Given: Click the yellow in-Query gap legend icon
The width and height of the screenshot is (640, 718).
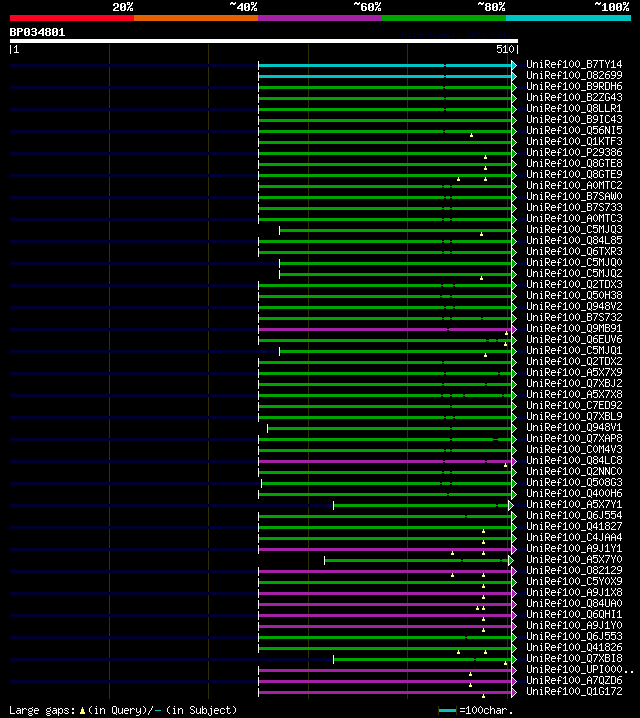Looking at the screenshot, I should click(82, 711).
